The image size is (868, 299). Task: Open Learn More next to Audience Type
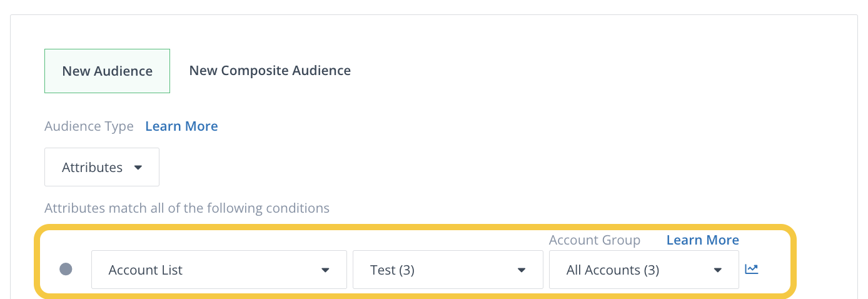click(181, 126)
